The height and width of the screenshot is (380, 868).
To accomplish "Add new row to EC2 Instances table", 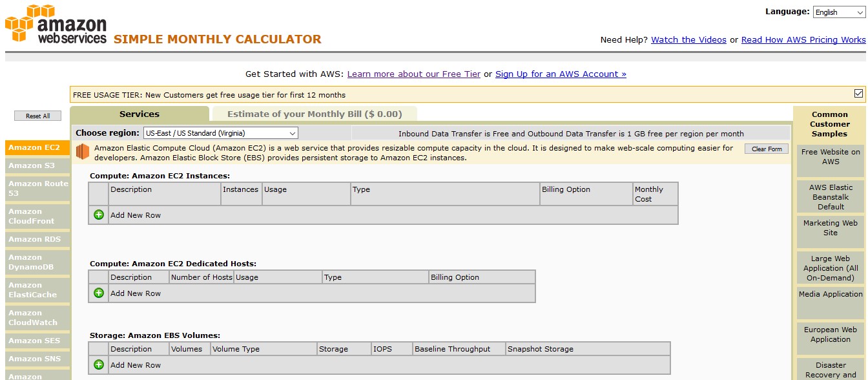I will click(x=99, y=215).
